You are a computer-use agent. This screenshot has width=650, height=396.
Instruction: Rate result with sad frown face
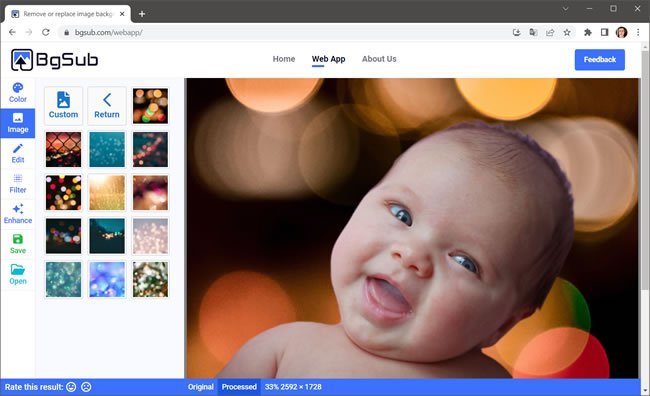[x=86, y=387]
